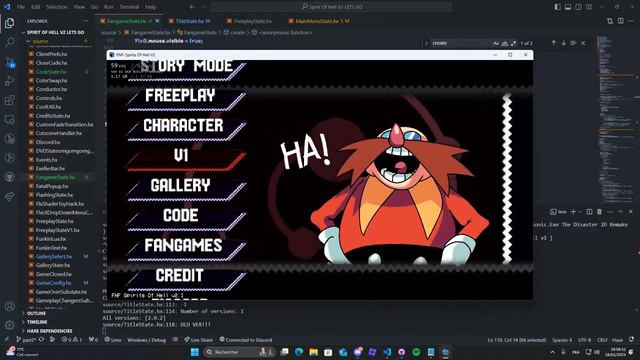The height and width of the screenshot is (360, 640).
Task: Open the Selection menu
Action: point(57,7)
